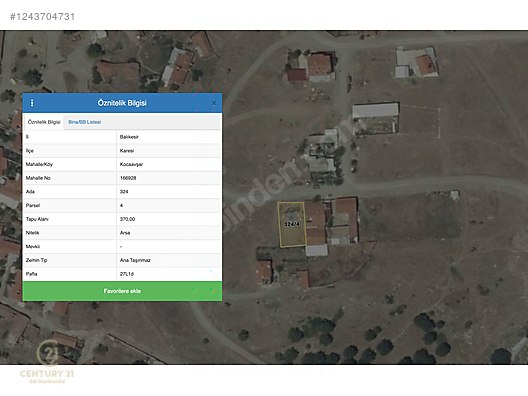Click the Karesi value in İlçe row
The width and height of the screenshot is (528, 396).
(x=127, y=151)
